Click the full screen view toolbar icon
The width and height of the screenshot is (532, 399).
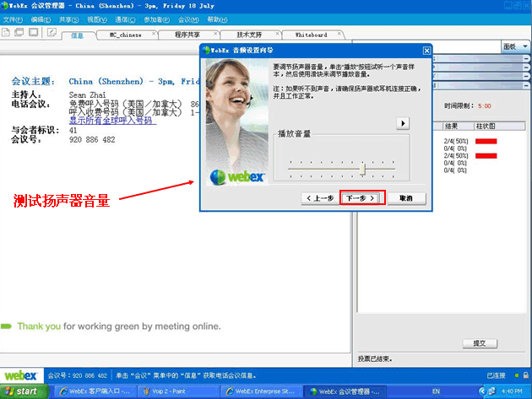[33, 33]
